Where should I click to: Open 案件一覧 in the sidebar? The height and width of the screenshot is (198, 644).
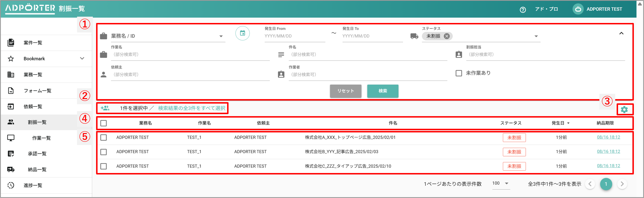tap(33, 43)
